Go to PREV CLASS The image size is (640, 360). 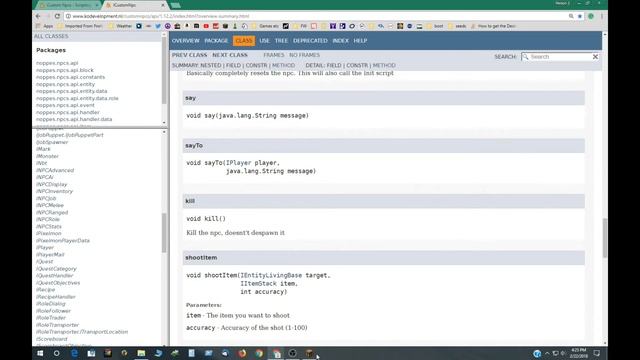(x=189, y=55)
